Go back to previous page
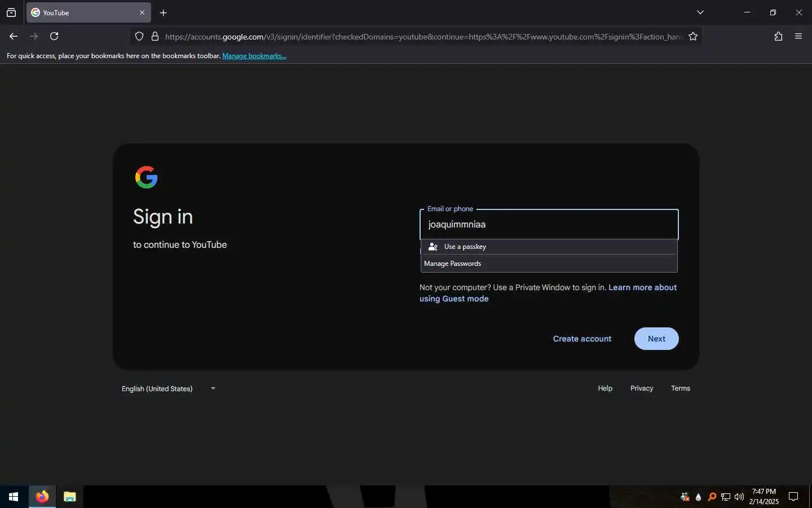The height and width of the screenshot is (508, 812). point(14,36)
